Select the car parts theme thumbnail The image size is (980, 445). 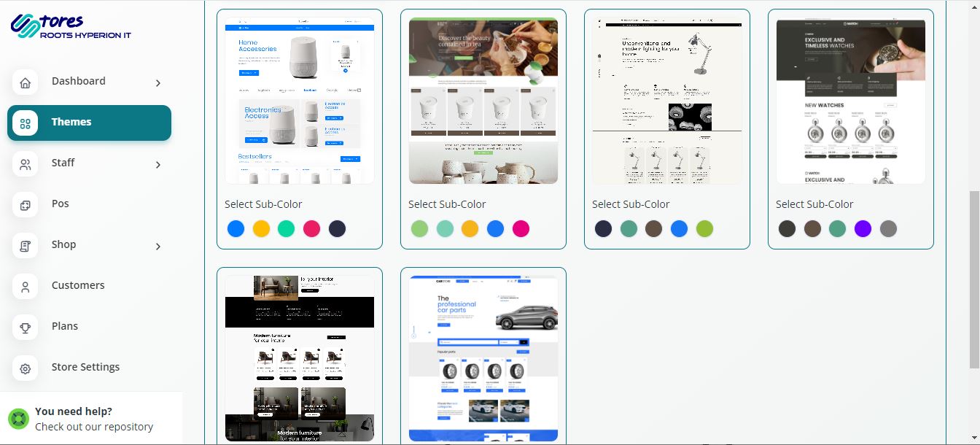click(x=483, y=358)
